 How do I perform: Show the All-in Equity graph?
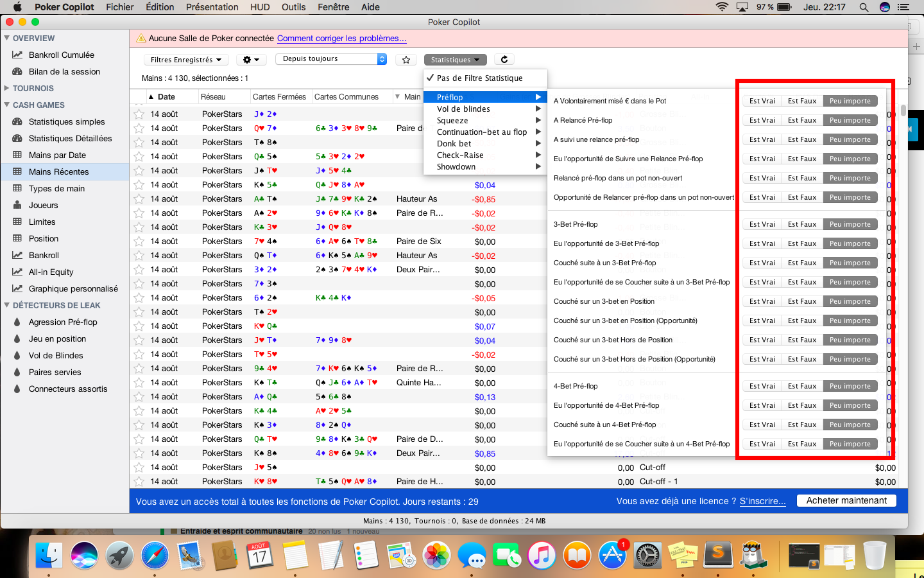(x=51, y=272)
